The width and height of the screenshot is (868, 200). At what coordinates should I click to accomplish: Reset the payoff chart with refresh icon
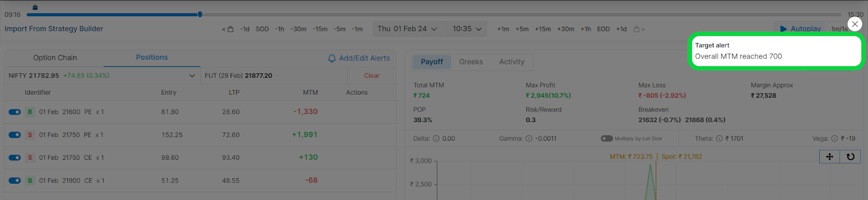850,157
